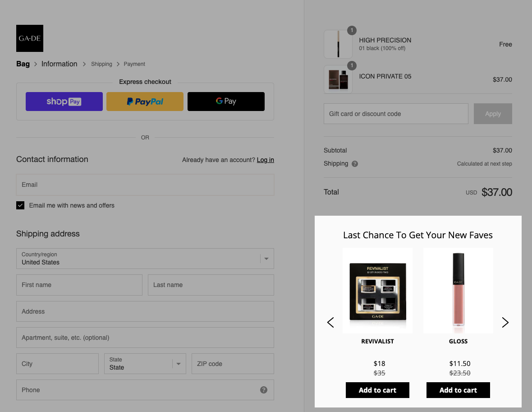Click the Log in link
The height and width of the screenshot is (412, 532).
pyautogui.click(x=265, y=160)
